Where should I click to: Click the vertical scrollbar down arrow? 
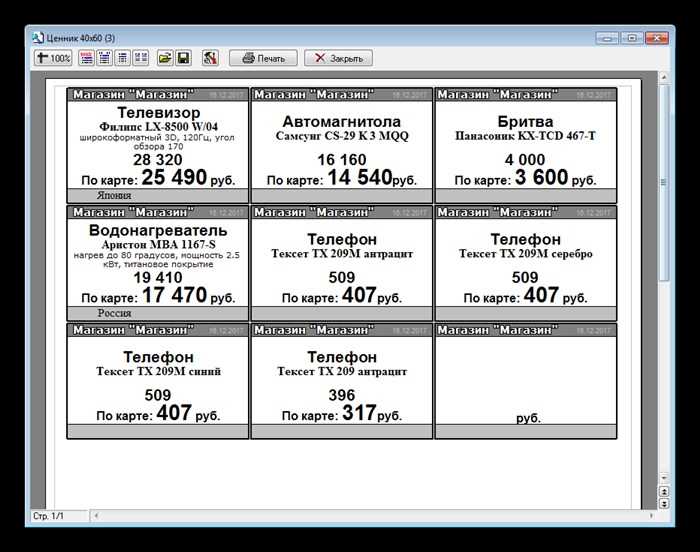pos(664,478)
